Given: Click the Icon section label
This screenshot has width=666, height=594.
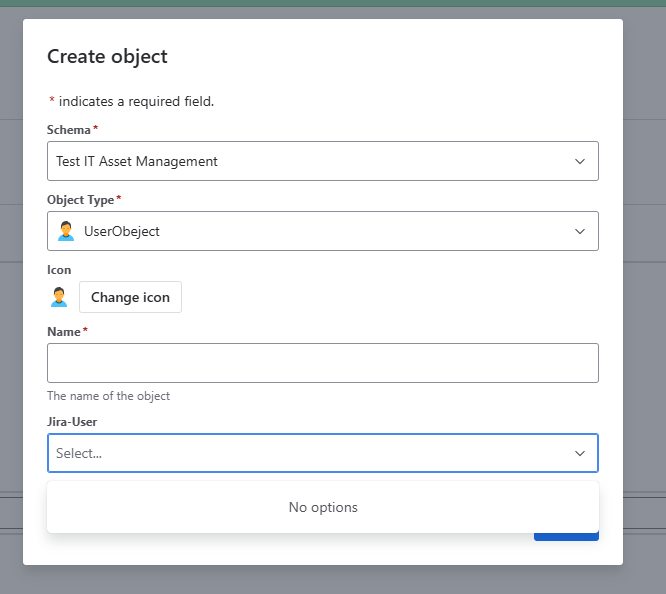Looking at the screenshot, I should click(59, 270).
